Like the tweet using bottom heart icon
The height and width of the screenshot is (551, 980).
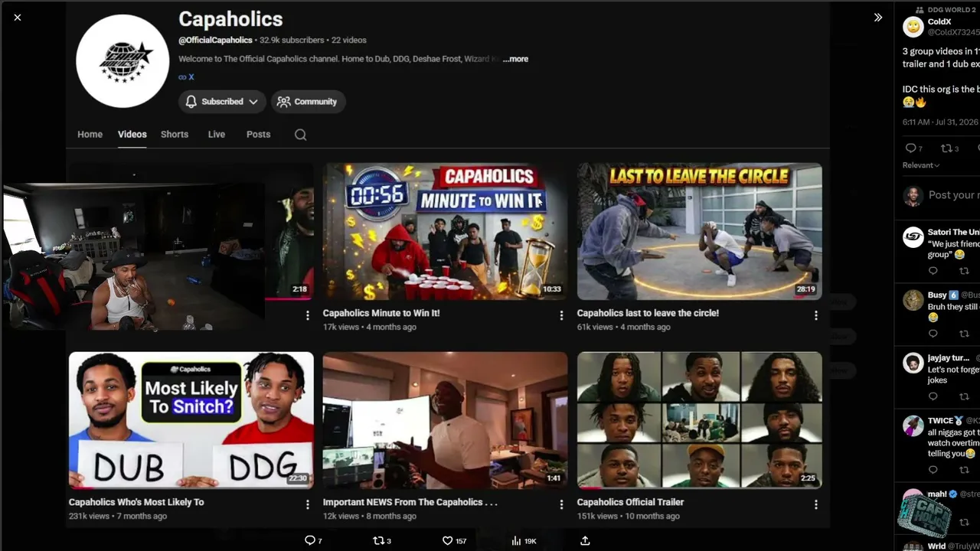click(x=448, y=540)
